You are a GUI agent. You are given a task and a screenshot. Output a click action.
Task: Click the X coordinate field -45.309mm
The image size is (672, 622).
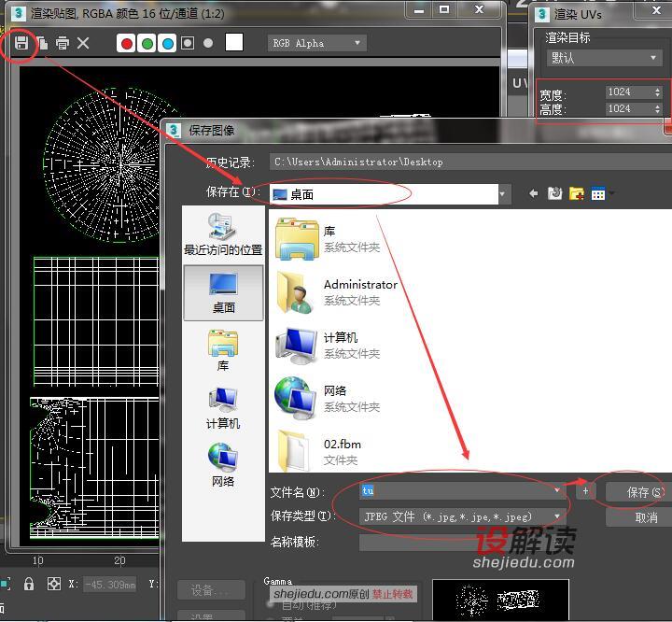110,585
